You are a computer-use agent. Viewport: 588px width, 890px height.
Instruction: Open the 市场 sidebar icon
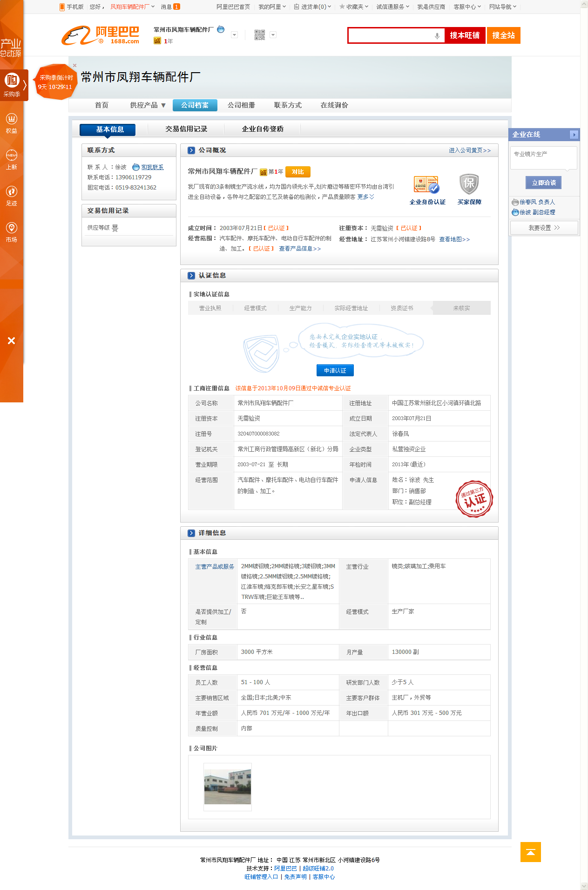click(12, 232)
